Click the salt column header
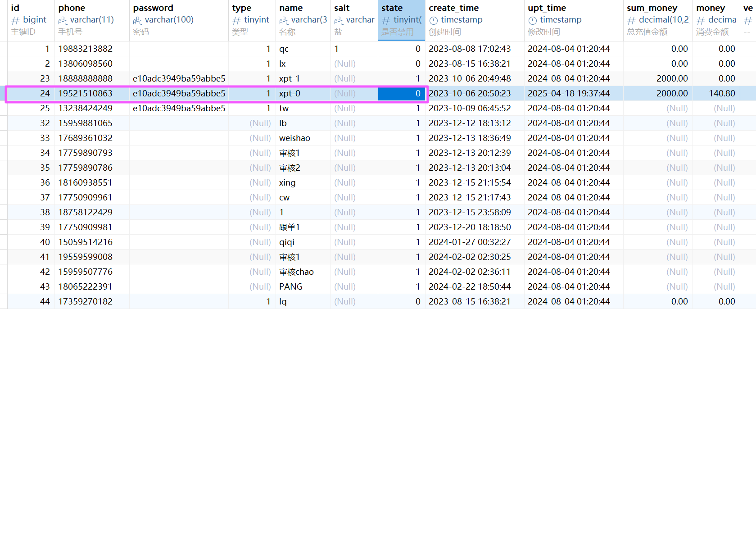The width and height of the screenshot is (756, 536). [x=354, y=20]
